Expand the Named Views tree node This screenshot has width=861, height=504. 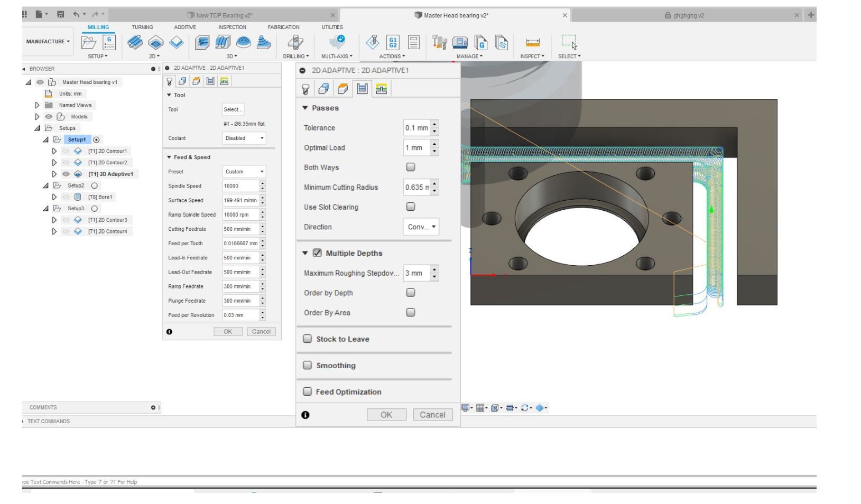tap(37, 105)
